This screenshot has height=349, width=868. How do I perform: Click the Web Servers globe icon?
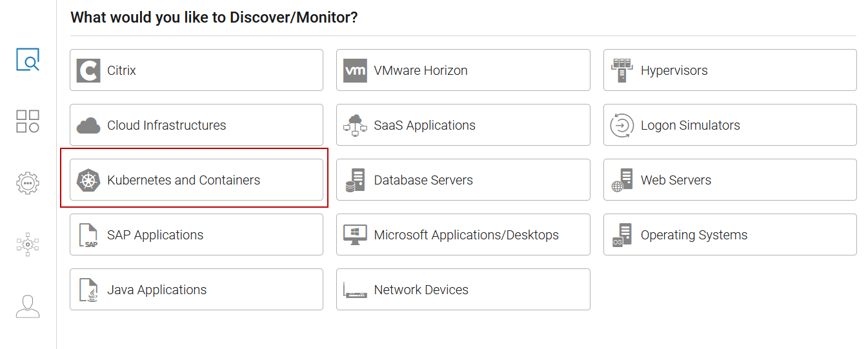[x=622, y=180]
